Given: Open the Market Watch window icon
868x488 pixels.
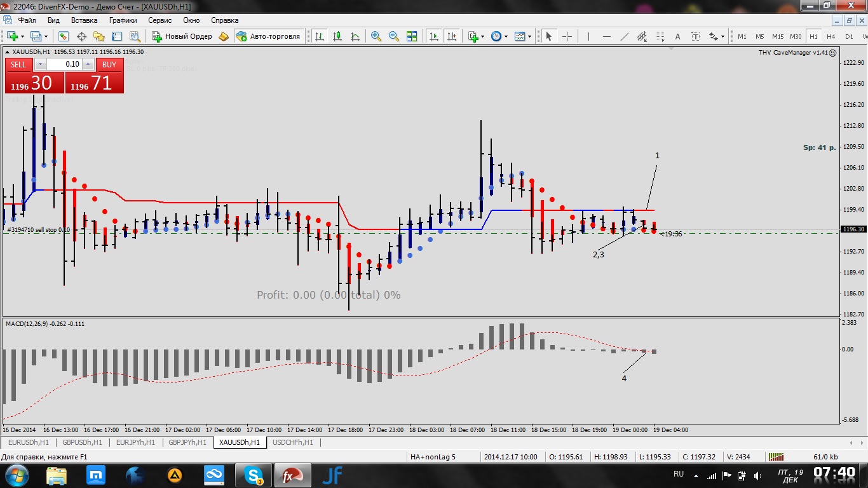Looking at the screenshot, I should coord(64,36).
